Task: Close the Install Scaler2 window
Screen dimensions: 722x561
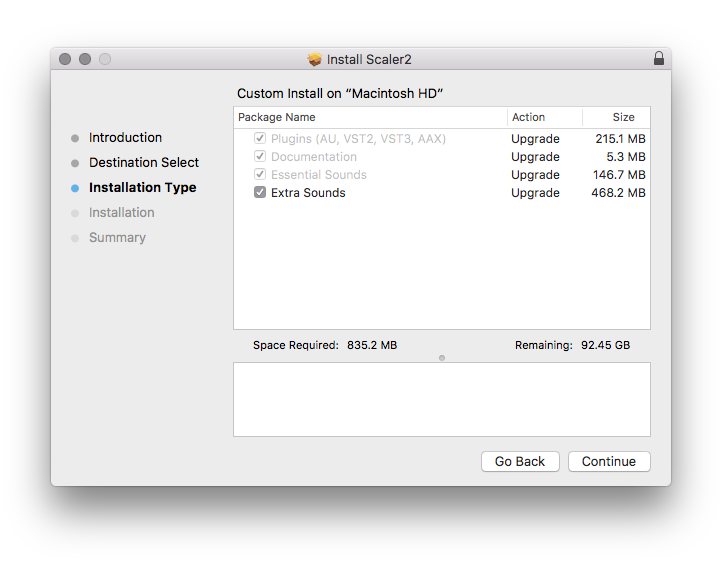Action: [65, 59]
